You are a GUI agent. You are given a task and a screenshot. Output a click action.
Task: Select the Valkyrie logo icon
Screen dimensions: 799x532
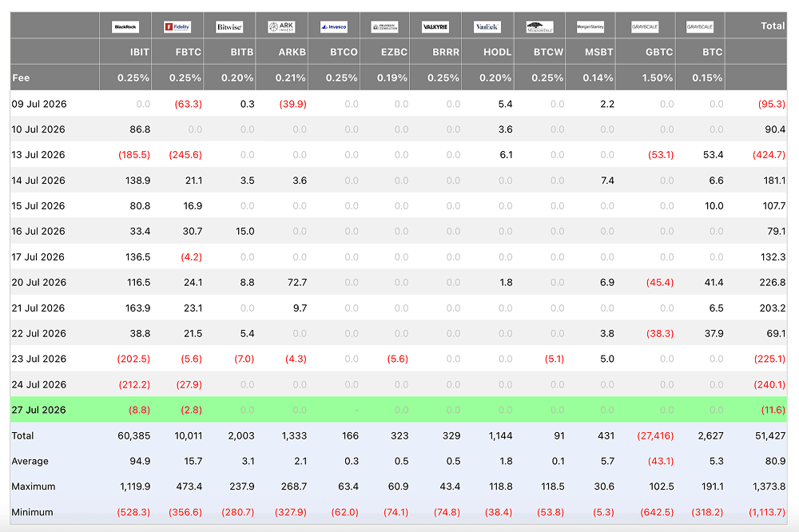[435, 26]
